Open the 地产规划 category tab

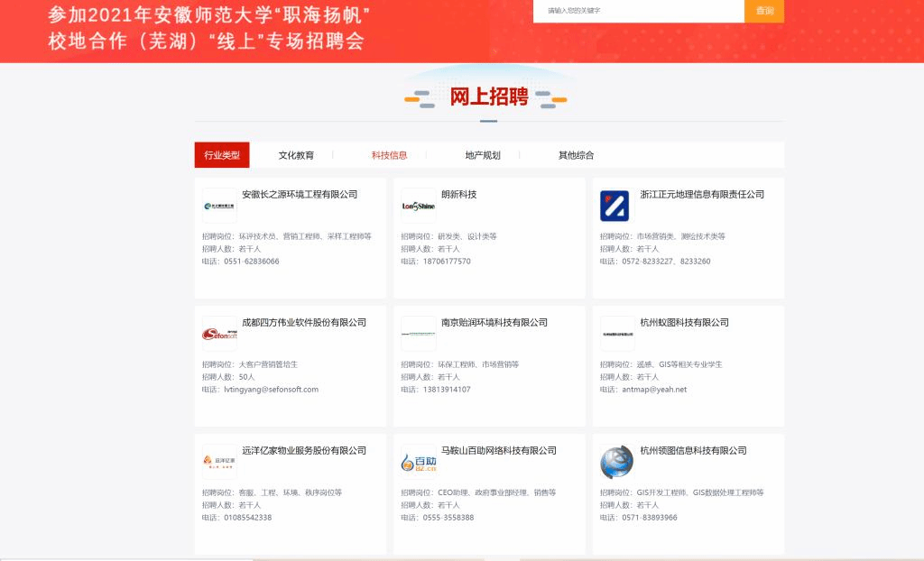point(482,155)
